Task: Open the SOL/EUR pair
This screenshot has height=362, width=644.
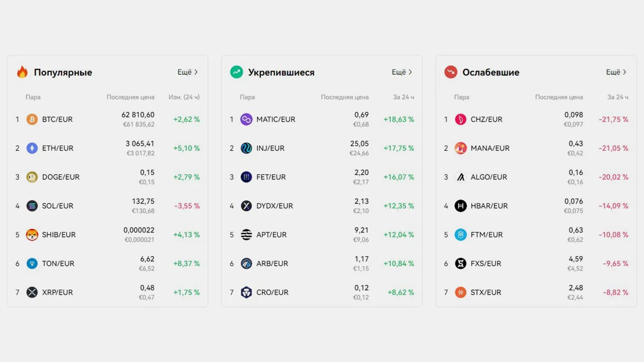Action: coord(57,206)
